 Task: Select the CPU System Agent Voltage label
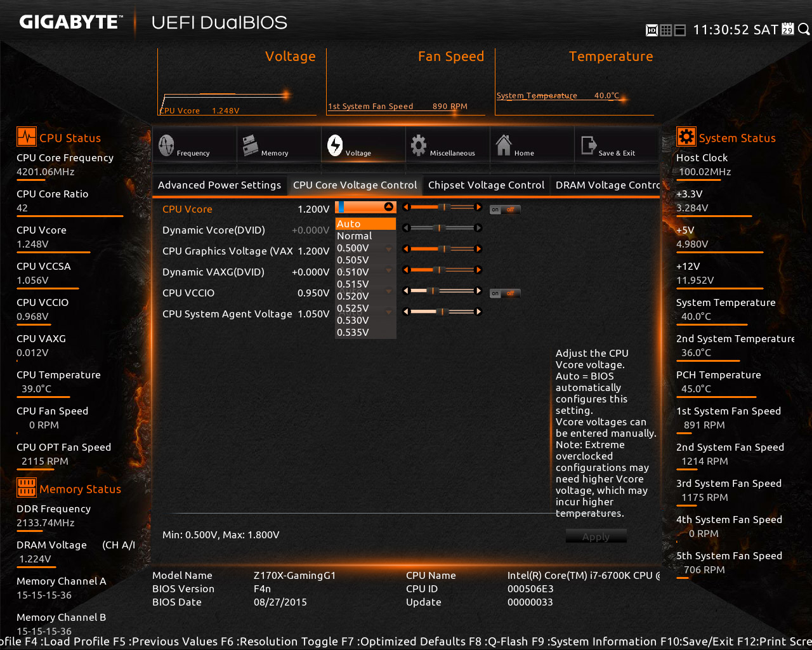coord(227,314)
